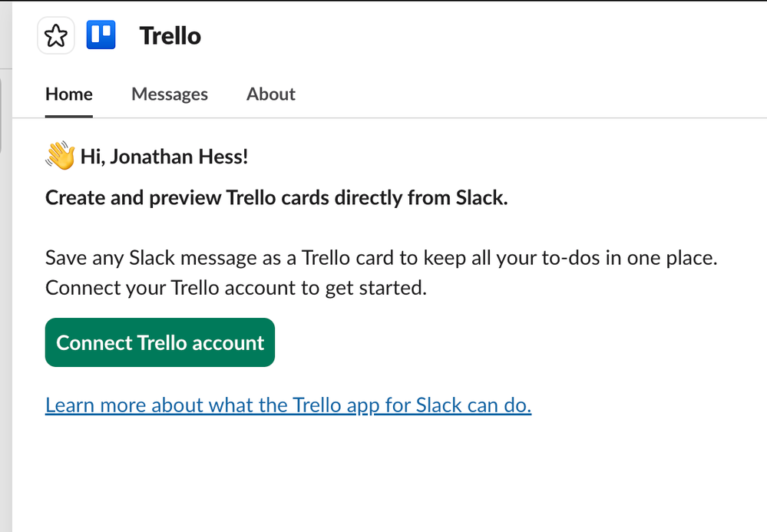The width and height of the screenshot is (767, 532).
Task: Click the active tab underline indicator
Action: (x=68, y=116)
